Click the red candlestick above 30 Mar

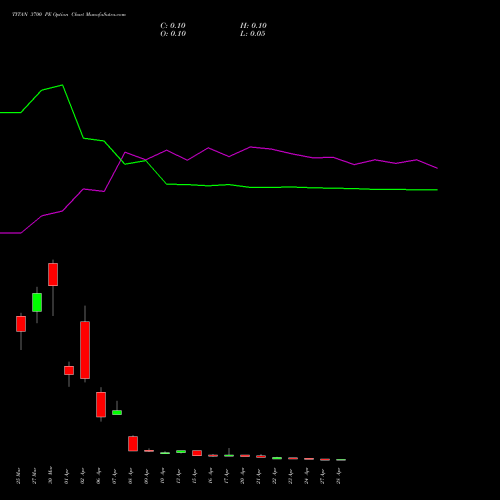point(53,274)
